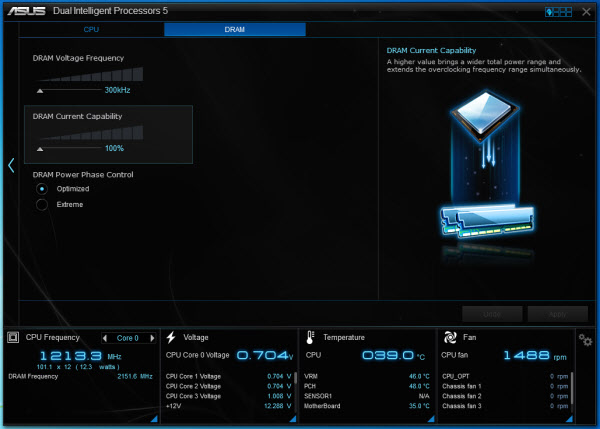Screen dimensions: 600x429
Task: Click the 100% current capability value
Action: click(x=114, y=148)
